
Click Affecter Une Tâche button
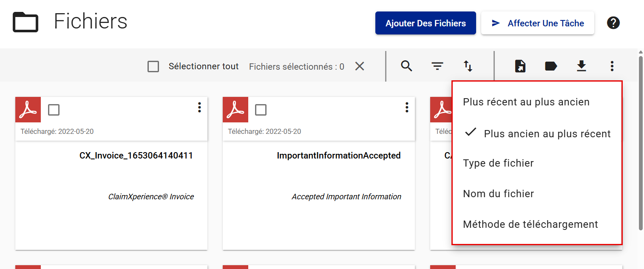pyautogui.click(x=537, y=23)
